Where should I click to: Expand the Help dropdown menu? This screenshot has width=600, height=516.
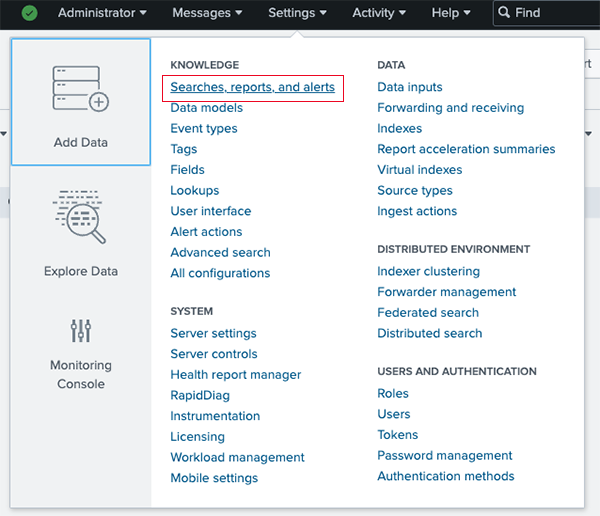pos(451,13)
